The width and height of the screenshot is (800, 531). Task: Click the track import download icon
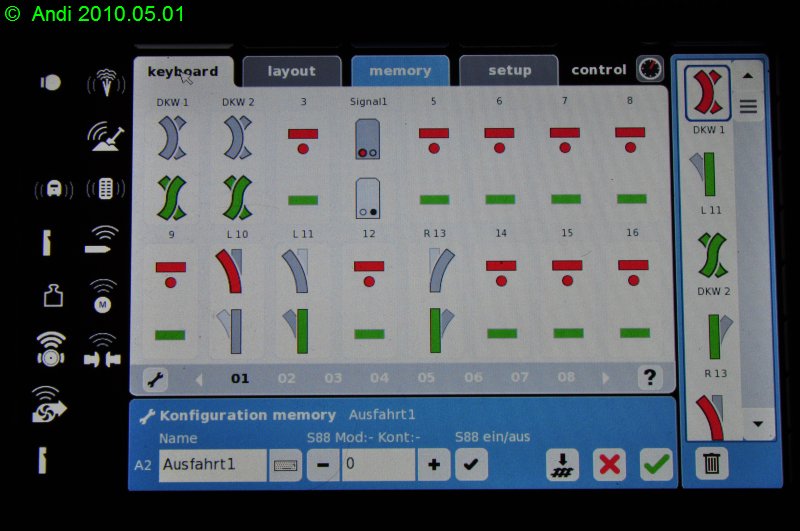562,465
